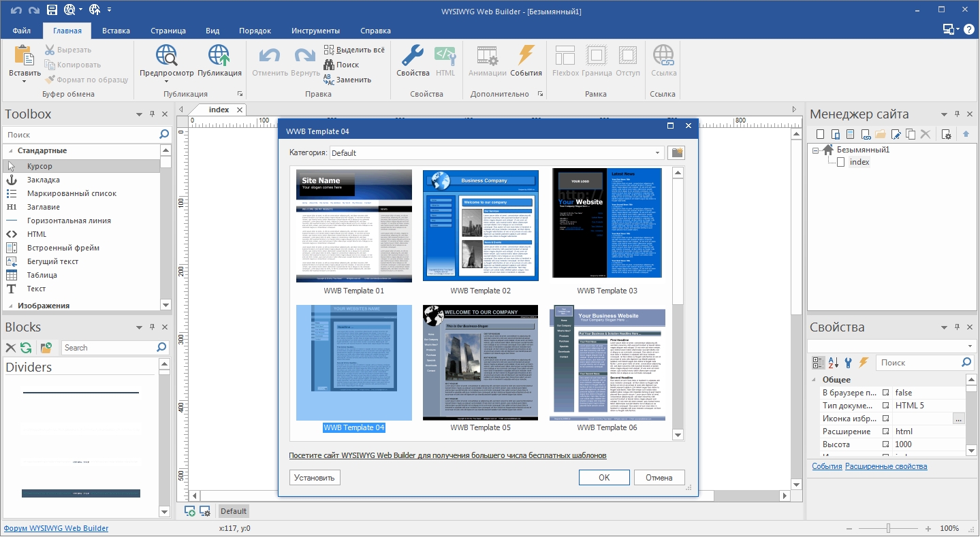Click the Publish (Публикация) globe icon

pyautogui.click(x=219, y=61)
